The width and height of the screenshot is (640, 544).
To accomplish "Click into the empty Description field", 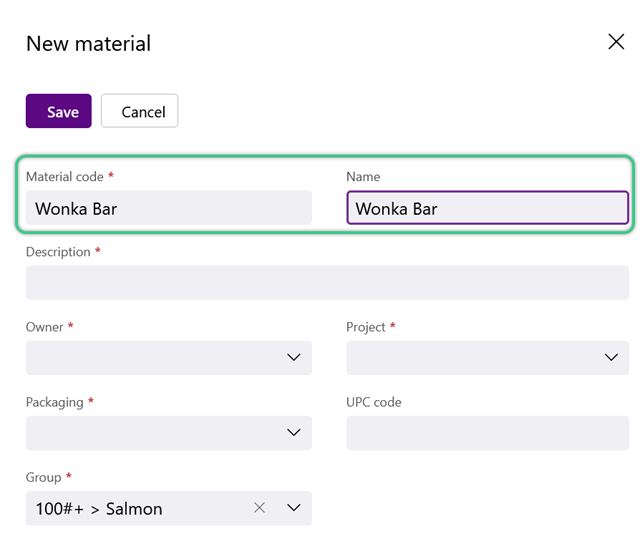I will coord(327,283).
